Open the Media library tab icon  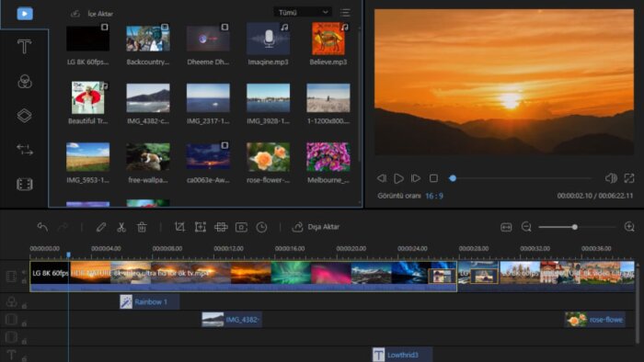pos(25,14)
